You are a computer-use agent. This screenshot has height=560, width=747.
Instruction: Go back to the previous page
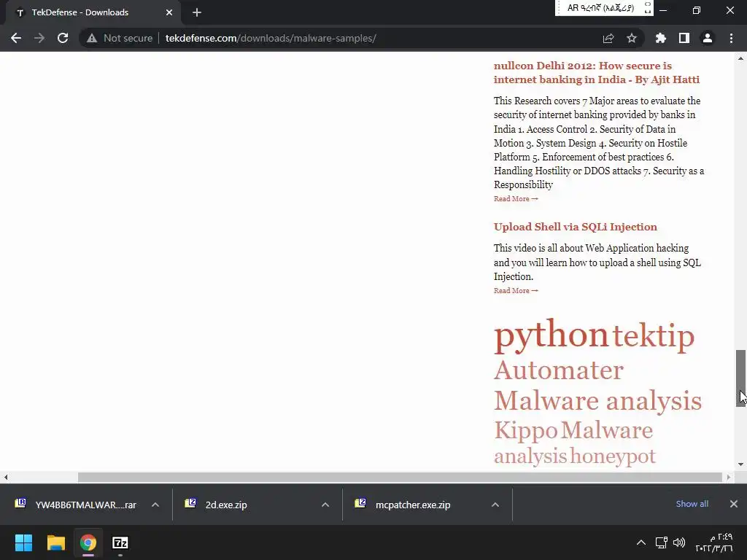[x=16, y=38]
